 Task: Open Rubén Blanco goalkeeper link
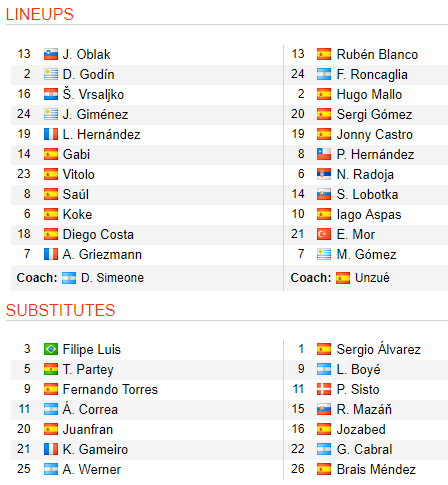click(377, 54)
